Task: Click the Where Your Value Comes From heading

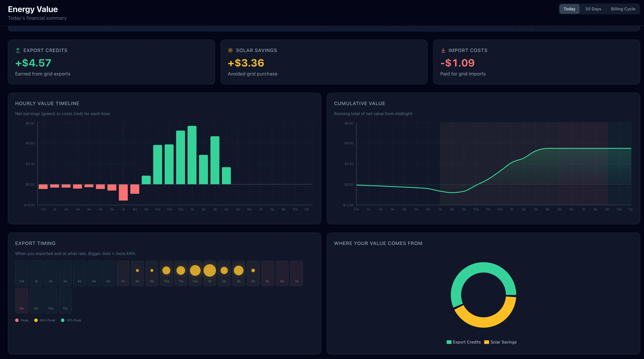Action: click(378, 243)
